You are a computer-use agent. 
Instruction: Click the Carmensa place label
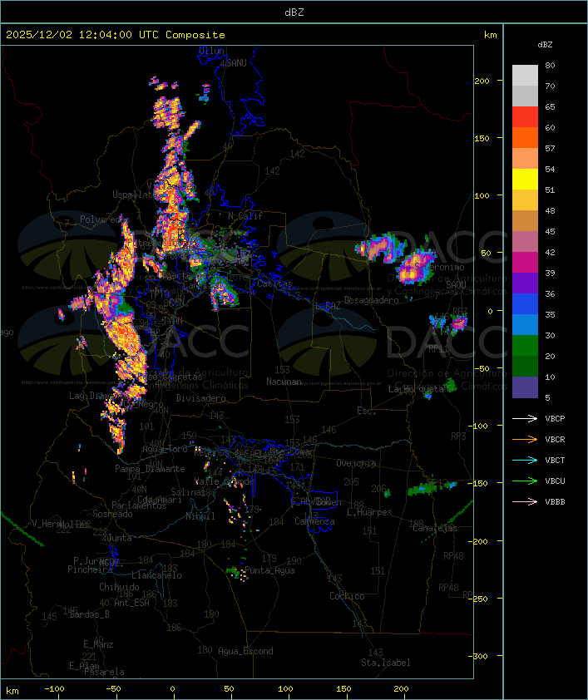pos(314,521)
